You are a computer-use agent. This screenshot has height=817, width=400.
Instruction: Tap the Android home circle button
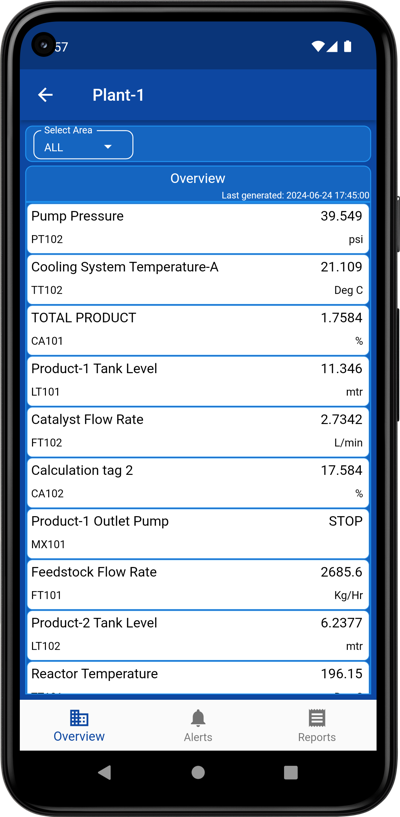(x=198, y=772)
